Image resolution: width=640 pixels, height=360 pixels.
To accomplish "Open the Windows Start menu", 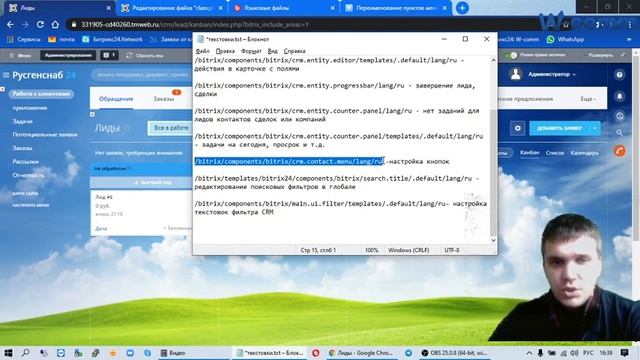I will 8,353.
